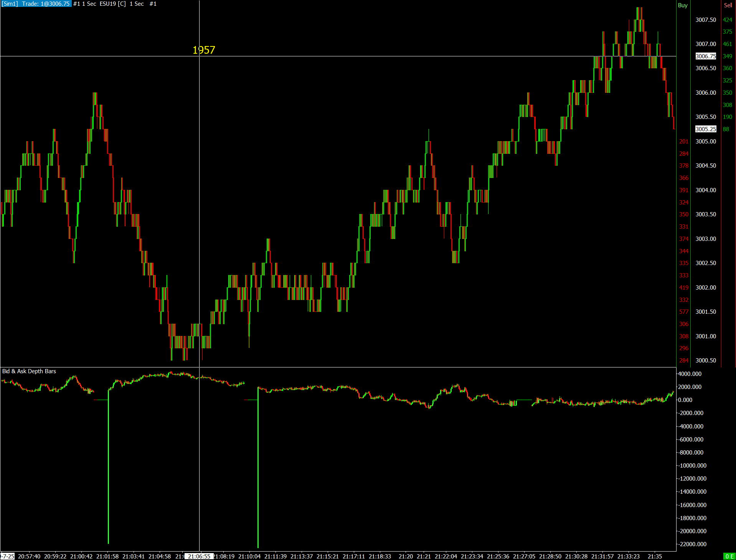Screen dimensions: 736x560
Task: Click the -22000.000 value on depth scale
Action: (x=692, y=544)
